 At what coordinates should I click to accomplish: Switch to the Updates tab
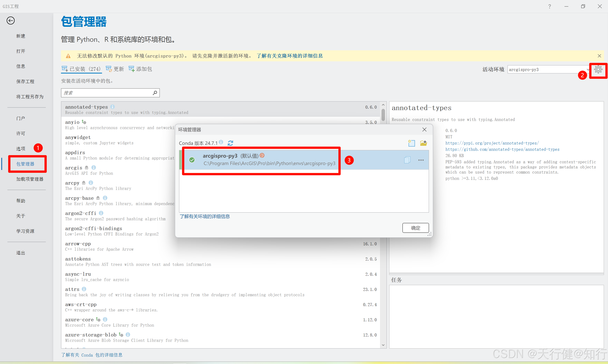coord(115,69)
